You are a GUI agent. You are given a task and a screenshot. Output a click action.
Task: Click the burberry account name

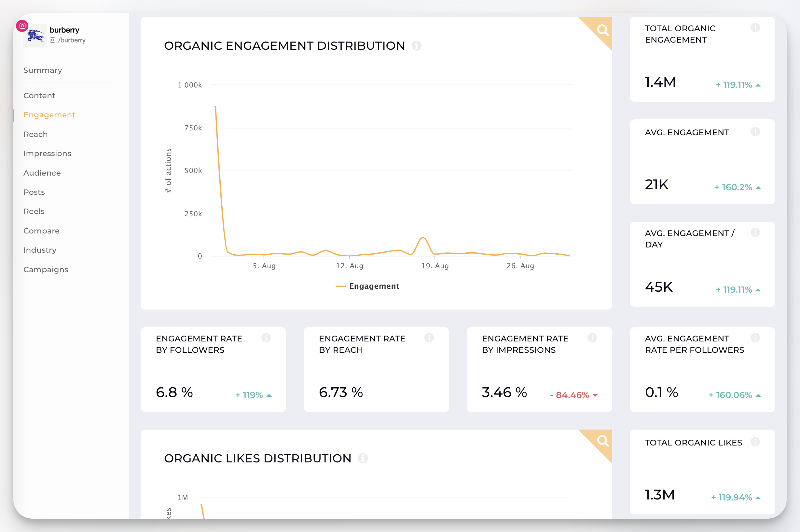(x=64, y=30)
